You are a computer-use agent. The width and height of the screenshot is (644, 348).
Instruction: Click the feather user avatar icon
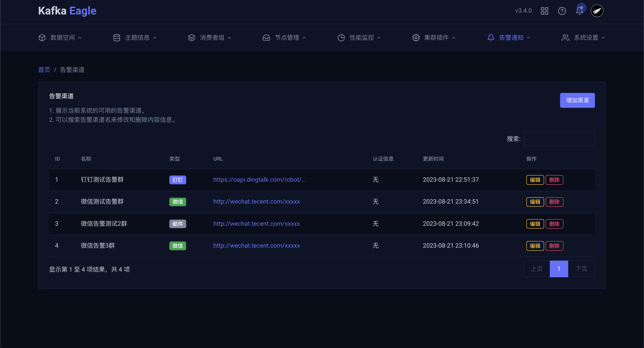[x=597, y=11]
